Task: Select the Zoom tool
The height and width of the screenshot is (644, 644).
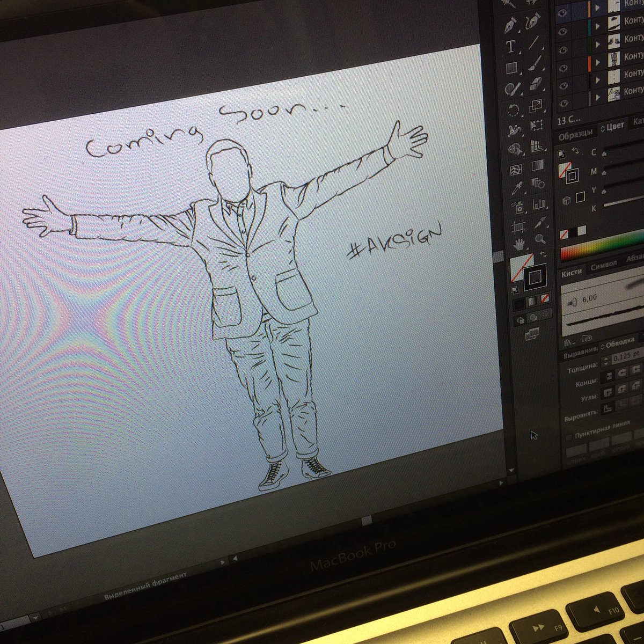Action: point(540,239)
